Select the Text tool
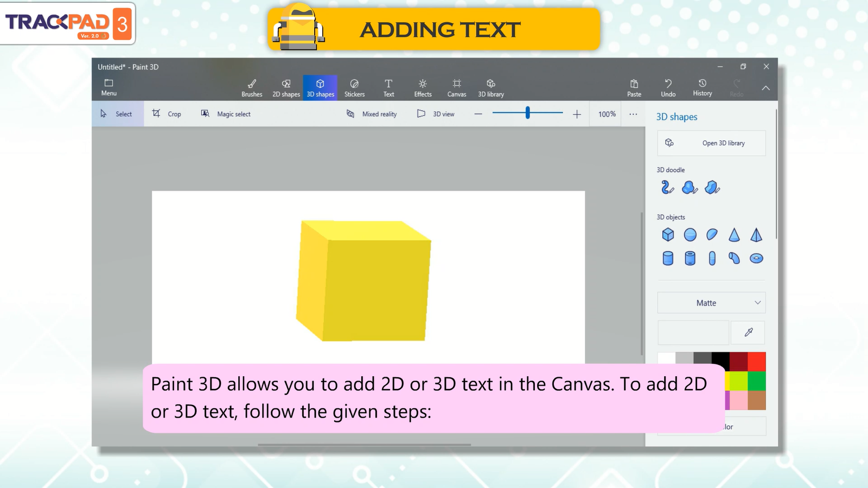This screenshot has height=488, width=868. coord(388,88)
